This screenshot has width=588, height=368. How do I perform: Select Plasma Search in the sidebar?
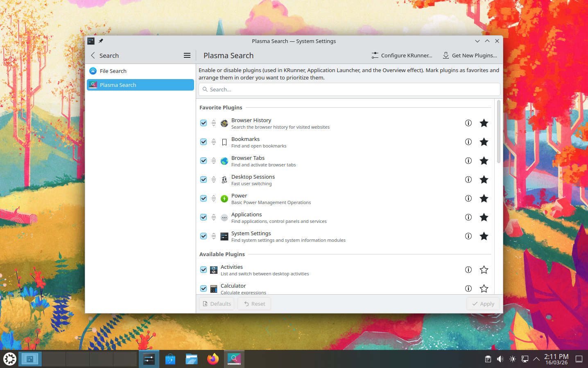[x=140, y=85]
